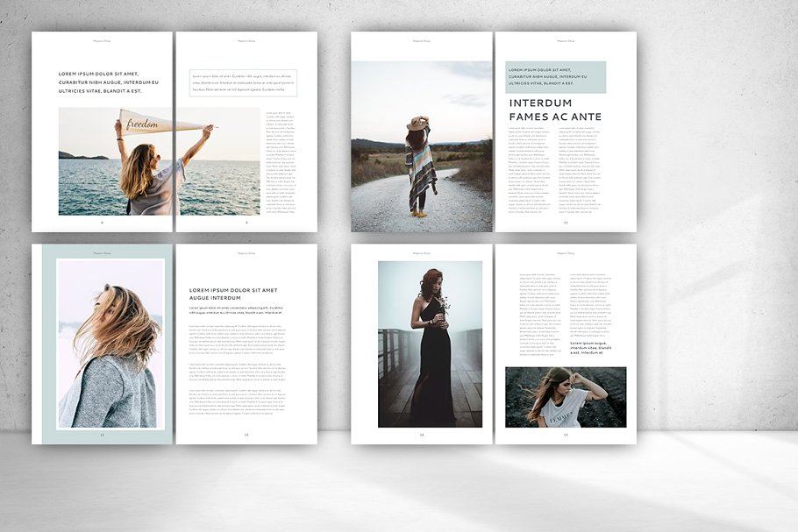798x532 pixels.
Task: Click the windblown hair woman portrait
Action: tap(110, 344)
